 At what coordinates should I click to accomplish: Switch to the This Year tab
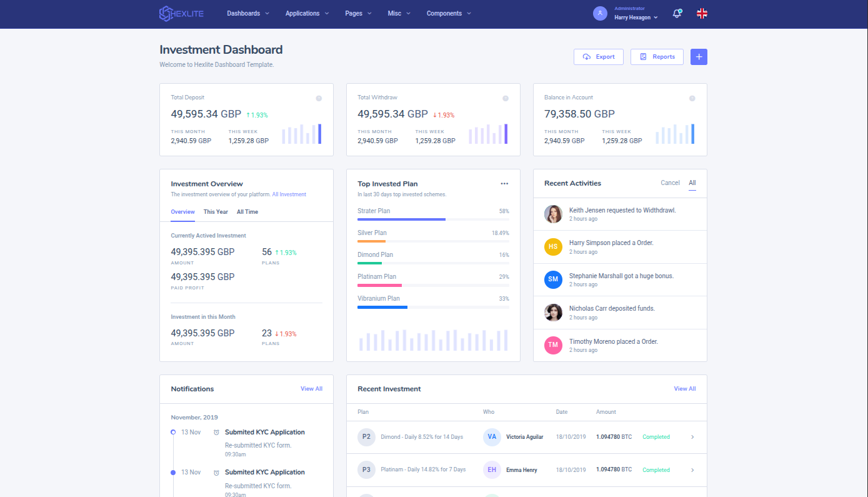coord(216,212)
